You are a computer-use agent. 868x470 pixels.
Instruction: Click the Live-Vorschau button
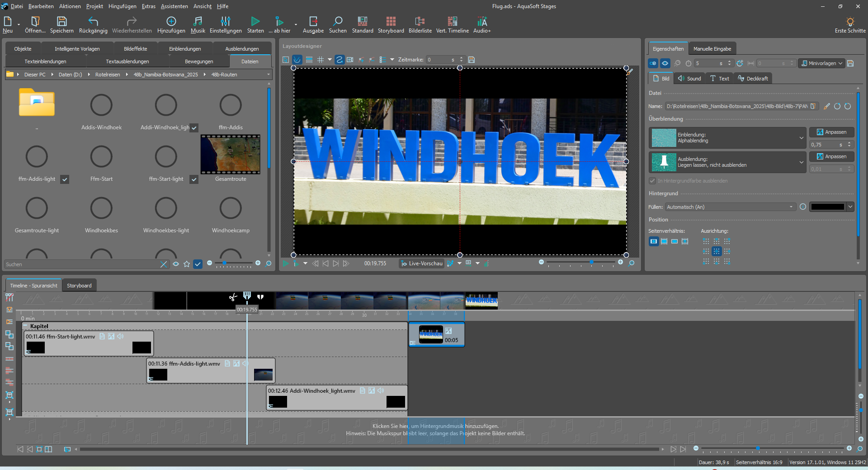tap(421, 263)
